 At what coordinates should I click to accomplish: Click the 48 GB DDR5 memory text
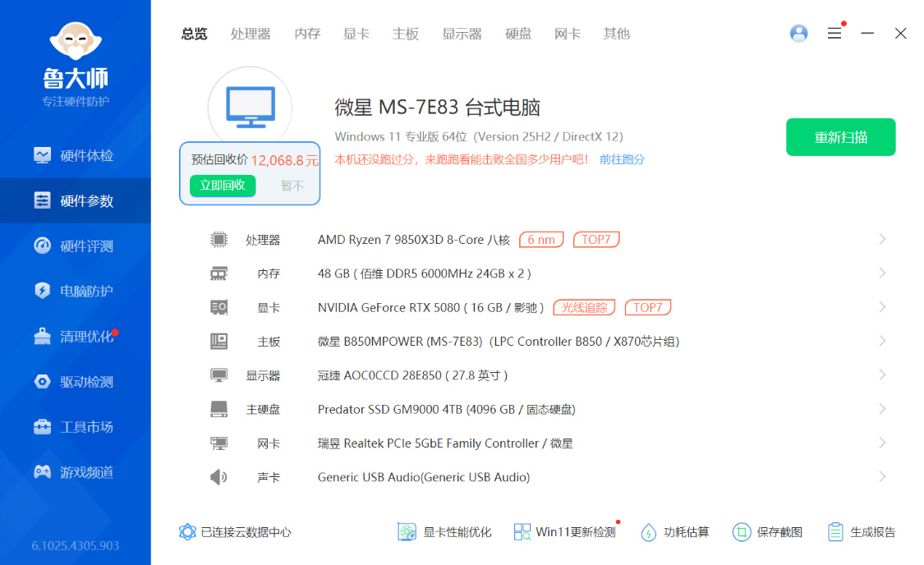[425, 273]
